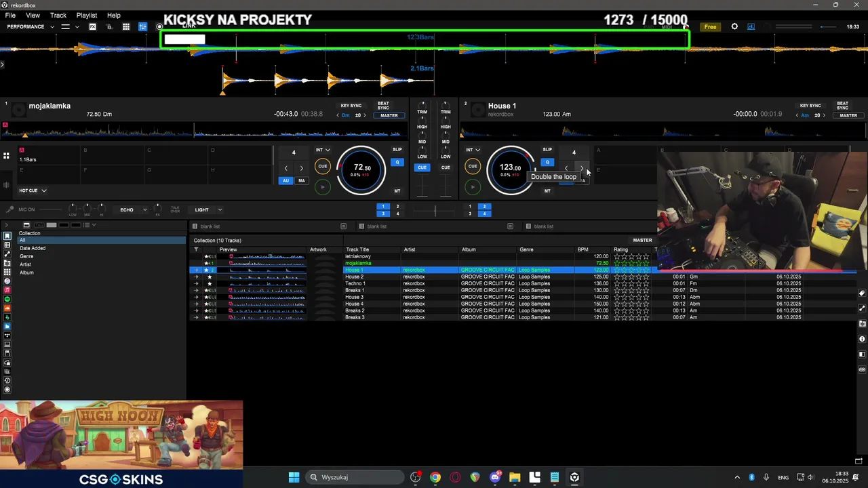Enable auto loop AU on deck 1
The width and height of the screenshot is (868, 488).
[285, 180]
